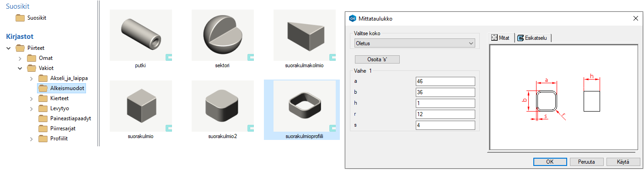Pick the suorakulmakolmio wedge thumbnail
Image resolution: width=644 pixels, height=171 pixels.
(304, 35)
